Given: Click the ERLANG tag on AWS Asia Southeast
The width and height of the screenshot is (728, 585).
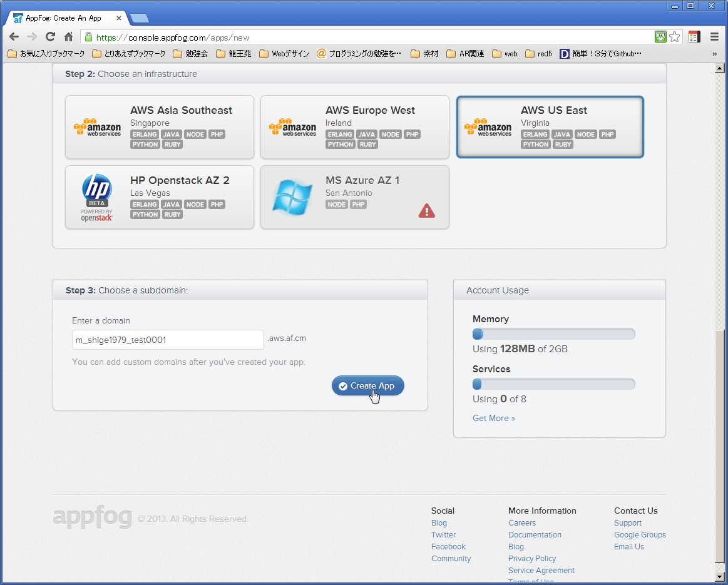Looking at the screenshot, I should (145, 134).
